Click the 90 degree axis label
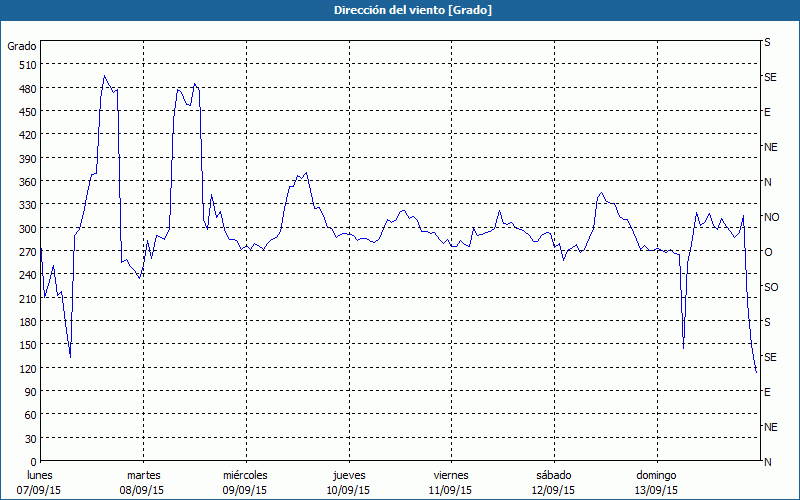The width and height of the screenshot is (800, 500). click(x=27, y=392)
